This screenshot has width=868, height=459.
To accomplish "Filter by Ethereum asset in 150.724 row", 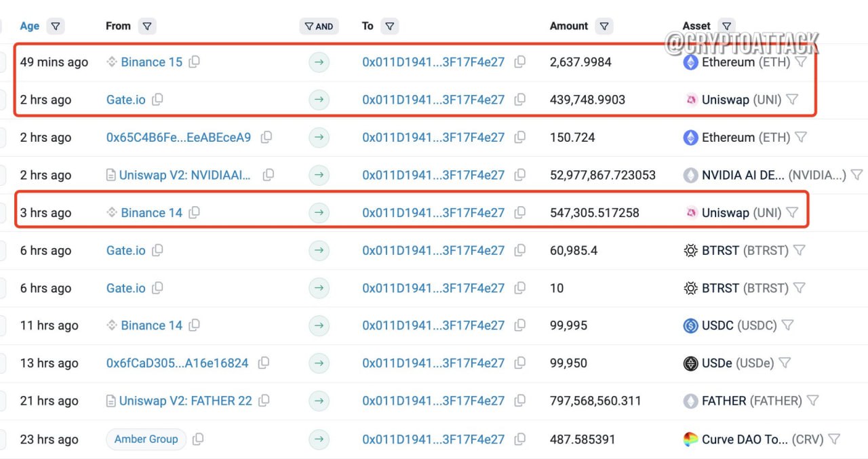I will point(800,137).
